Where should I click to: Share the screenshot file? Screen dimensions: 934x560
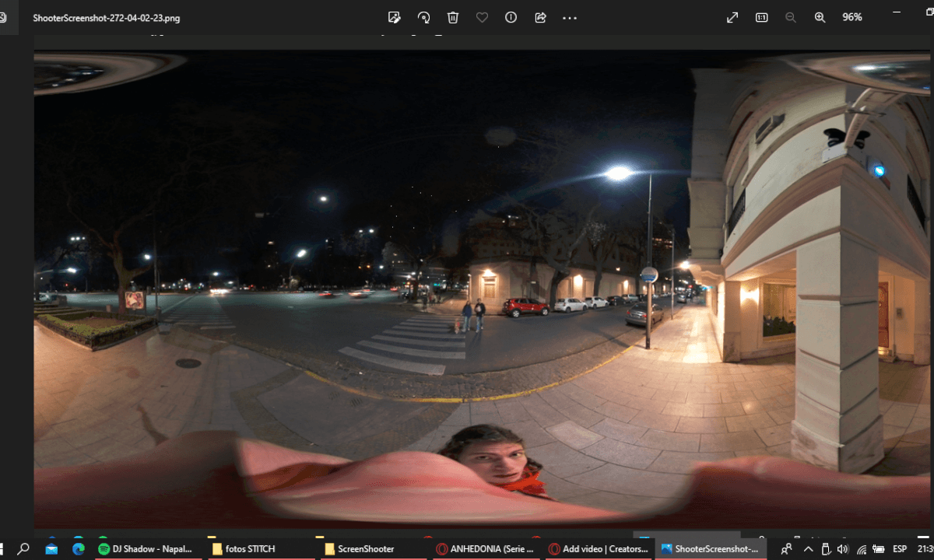(540, 17)
